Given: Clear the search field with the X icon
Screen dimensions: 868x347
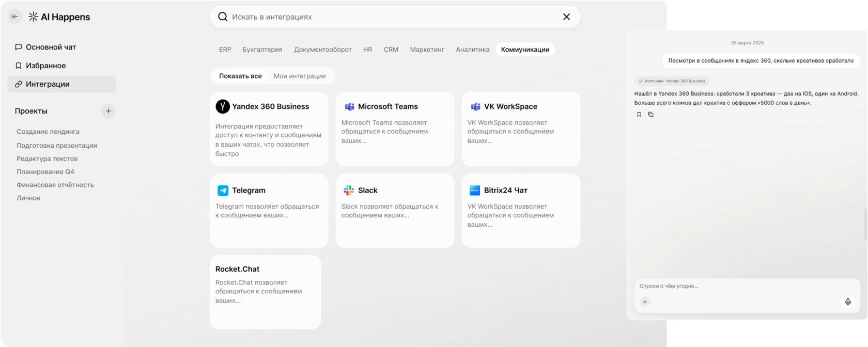Looking at the screenshot, I should click(x=566, y=17).
